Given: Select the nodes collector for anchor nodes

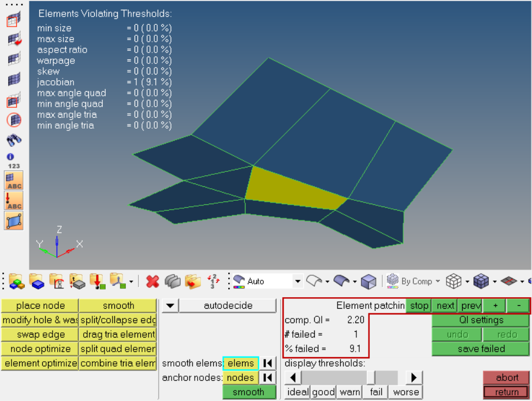Looking at the screenshot, I should click(240, 377).
